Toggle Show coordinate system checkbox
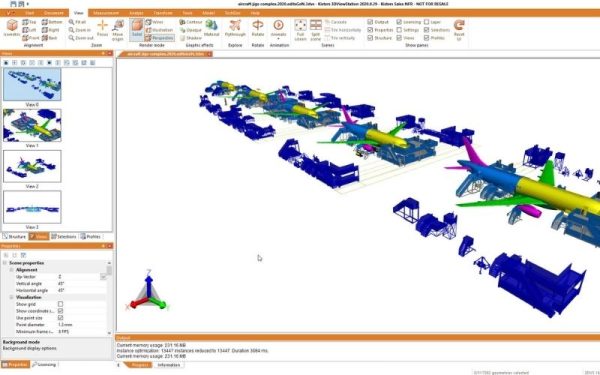This screenshot has width=600, height=375. [60, 311]
